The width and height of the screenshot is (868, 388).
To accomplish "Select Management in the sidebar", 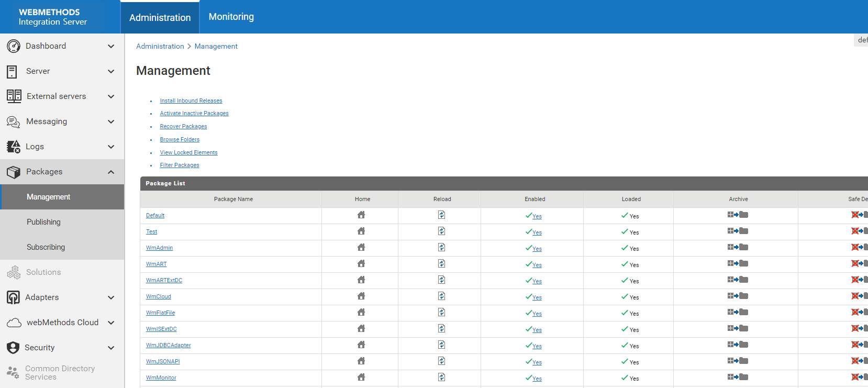I will pos(62,197).
